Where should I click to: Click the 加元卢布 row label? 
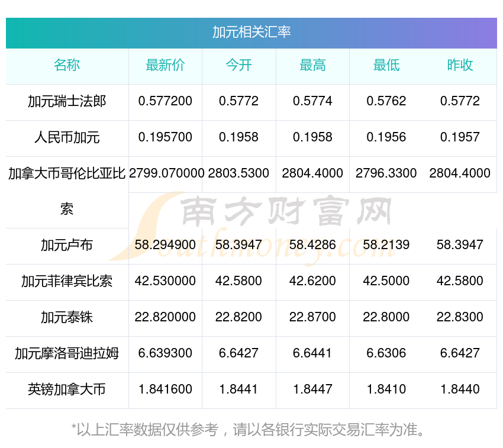click(x=67, y=245)
